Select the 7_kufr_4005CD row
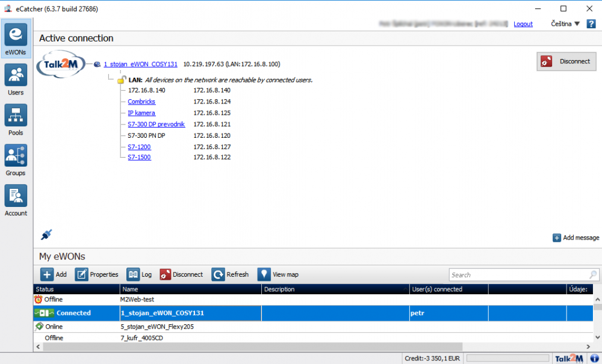This screenshot has height=364, width=602. pos(313,338)
